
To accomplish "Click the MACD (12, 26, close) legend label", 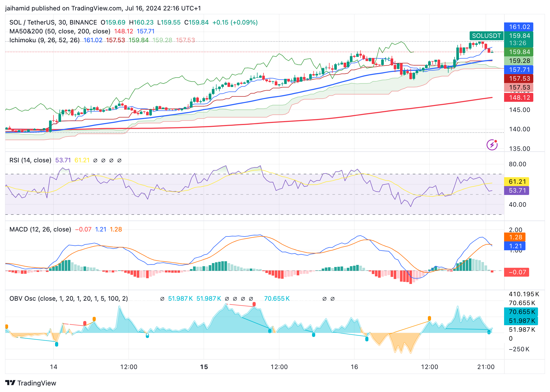I will pyautogui.click(x=40, y=229).
